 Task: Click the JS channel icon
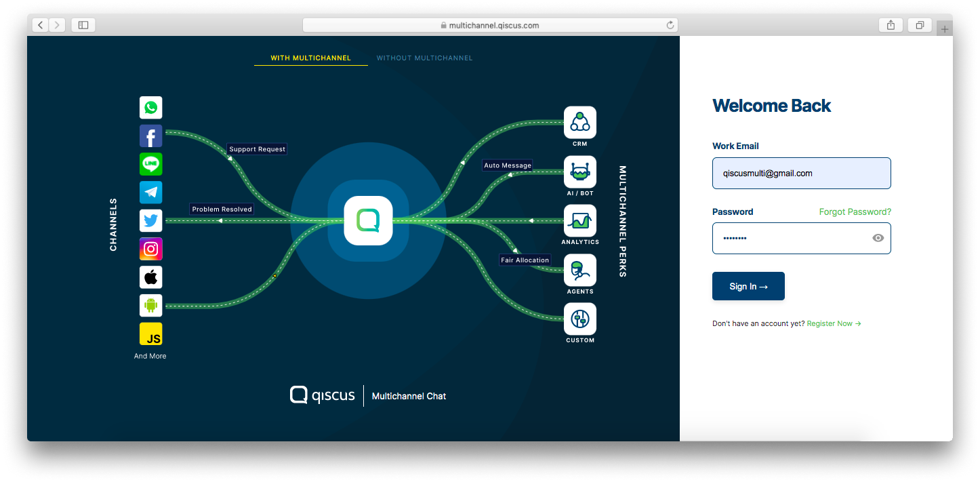[150, 334]
